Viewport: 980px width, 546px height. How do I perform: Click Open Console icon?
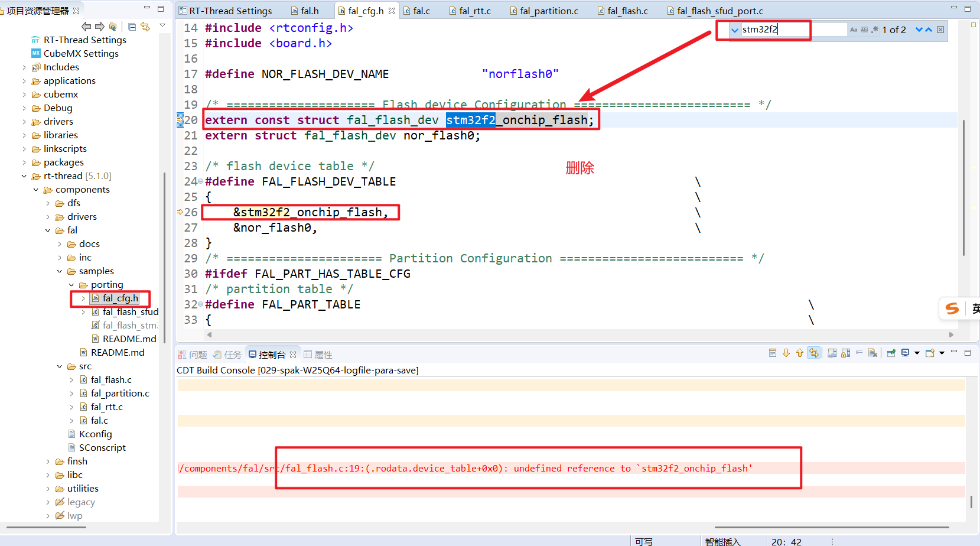(x=930, y=353)
